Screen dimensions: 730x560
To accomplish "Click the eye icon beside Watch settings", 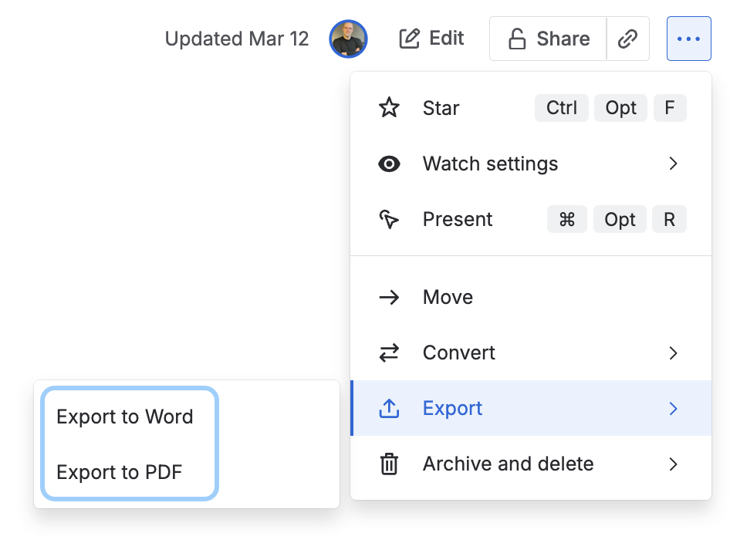I will click(390, 164).
